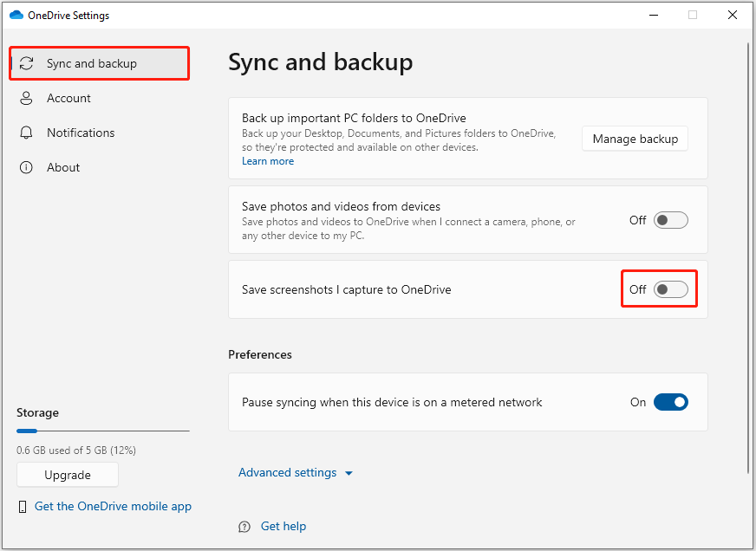Viewport: 756px width, 551px height.
Task: Click the Storage label in sidebar
Action: click(x=37, y=412)
